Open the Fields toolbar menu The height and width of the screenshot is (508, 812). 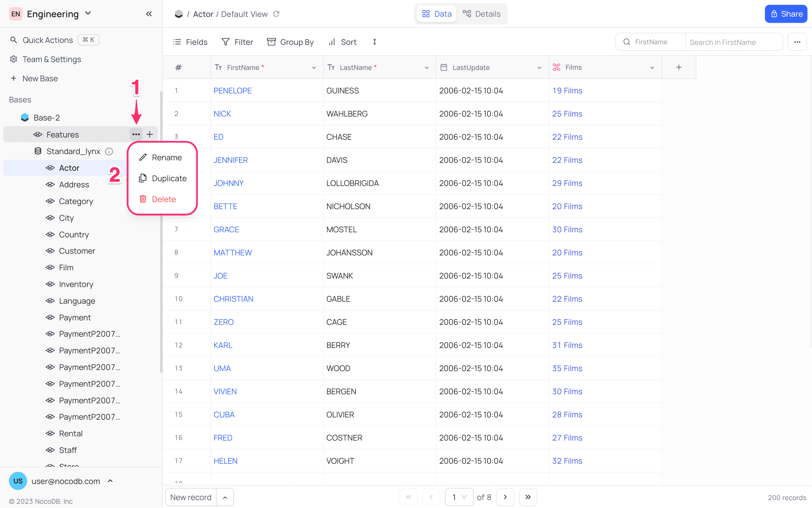tap(190, 42)
